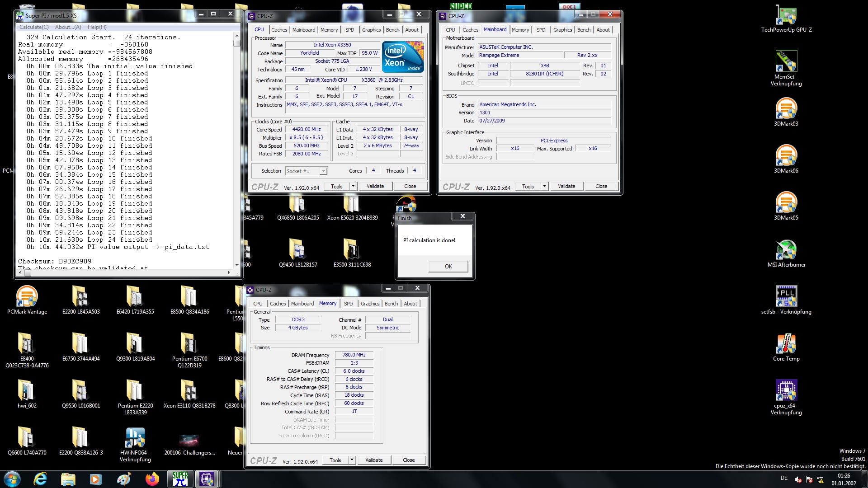868x488 pixels.
Task: Click OK in Finish dialog
Action: [x=448, y=267]
